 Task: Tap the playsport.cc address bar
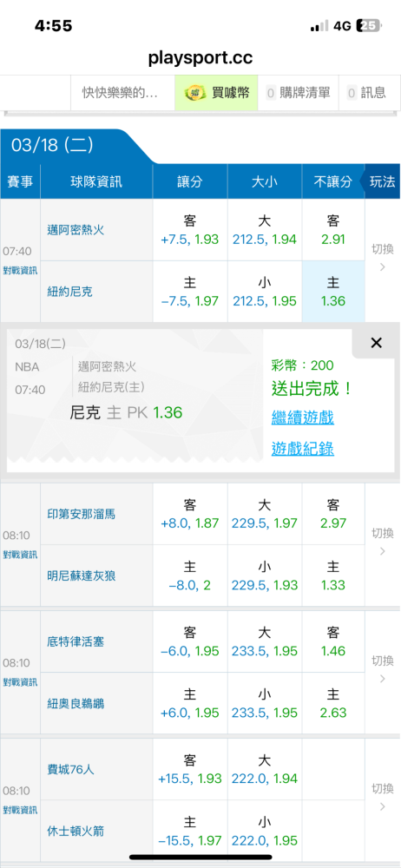(x=200, y=57)
